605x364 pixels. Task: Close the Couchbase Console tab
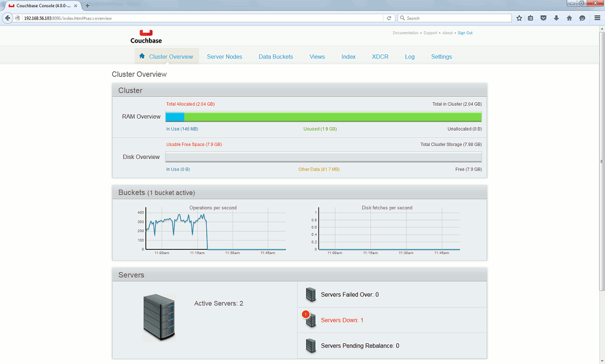tap(76, 6)
